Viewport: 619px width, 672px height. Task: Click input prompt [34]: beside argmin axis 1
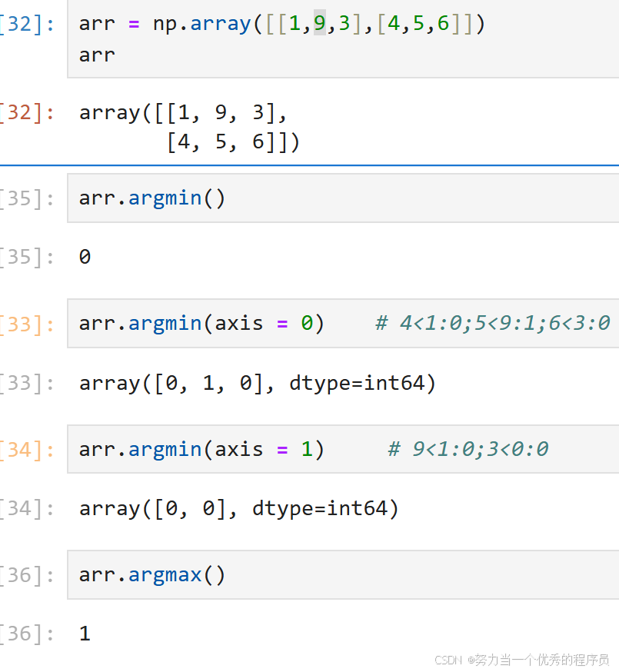[27, 450]
